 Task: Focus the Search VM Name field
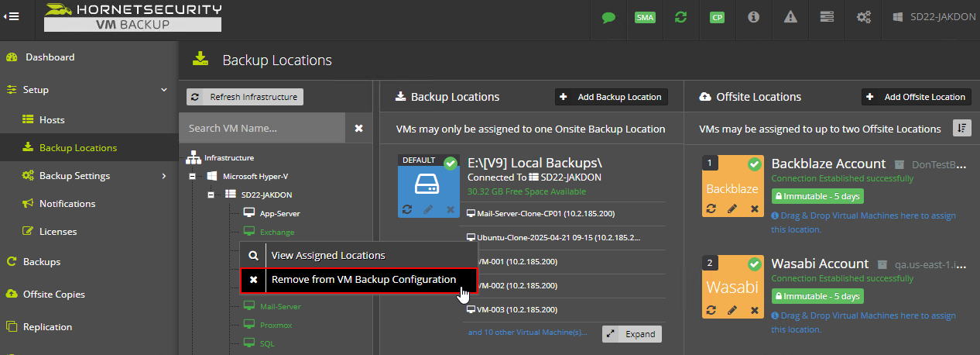[x=262, y=128]
